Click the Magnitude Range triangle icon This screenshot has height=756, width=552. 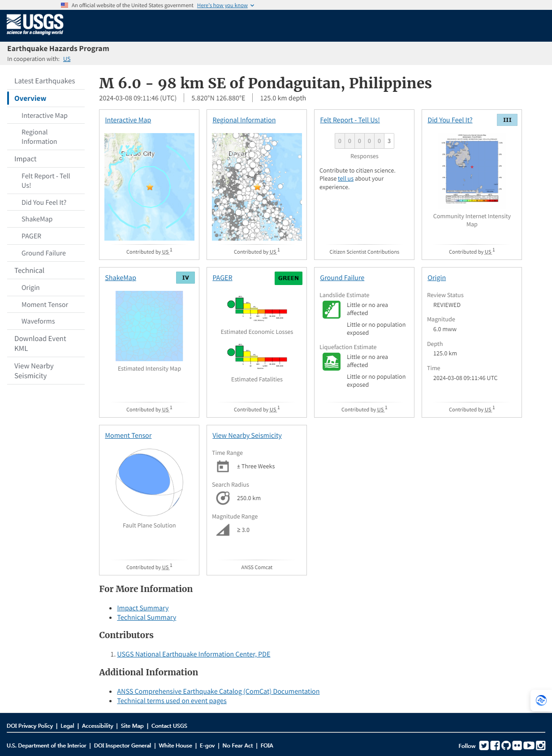pos(223,530)
